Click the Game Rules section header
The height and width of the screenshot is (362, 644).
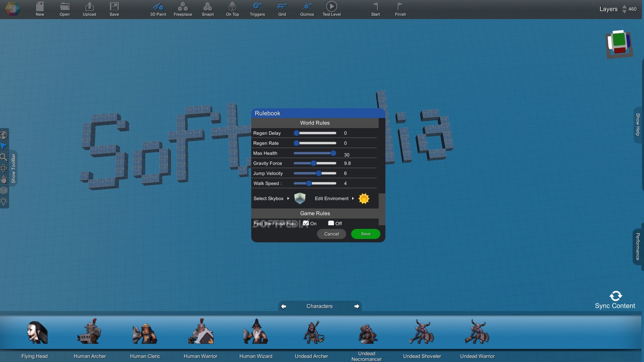[315, 214]
